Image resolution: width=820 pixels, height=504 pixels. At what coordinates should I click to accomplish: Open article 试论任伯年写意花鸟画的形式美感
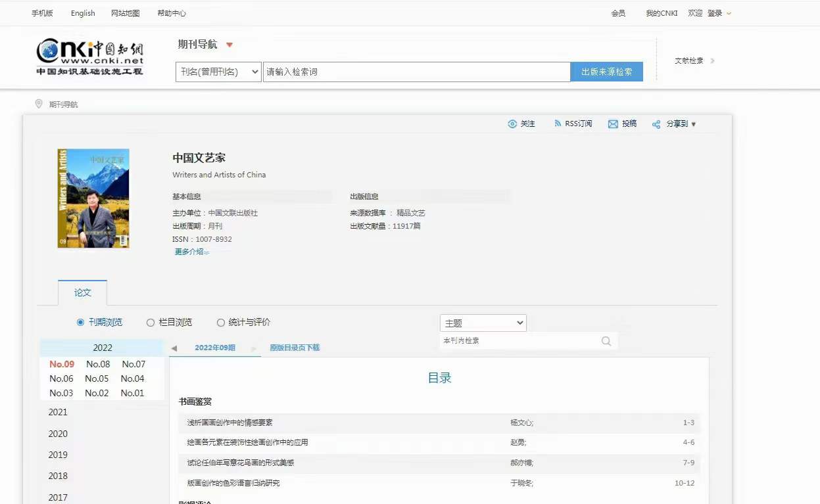(241, 463)
